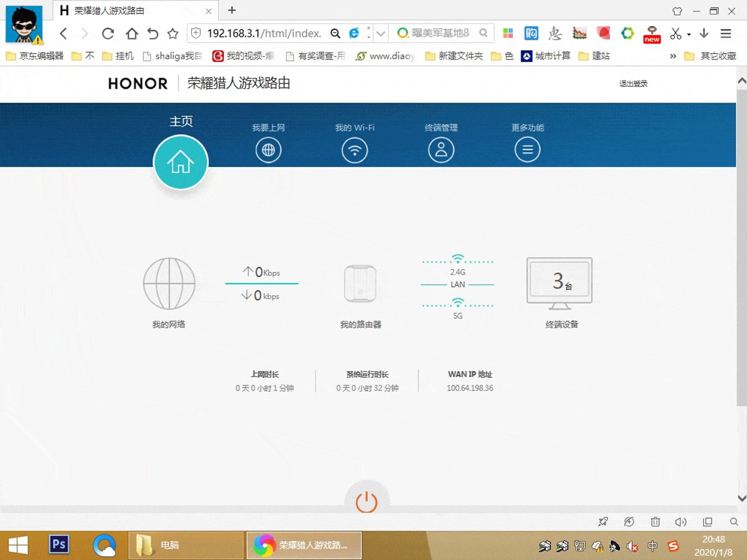747x560 pixels.
Task: Open the stock chart extension icon
Action: point(579,33)
